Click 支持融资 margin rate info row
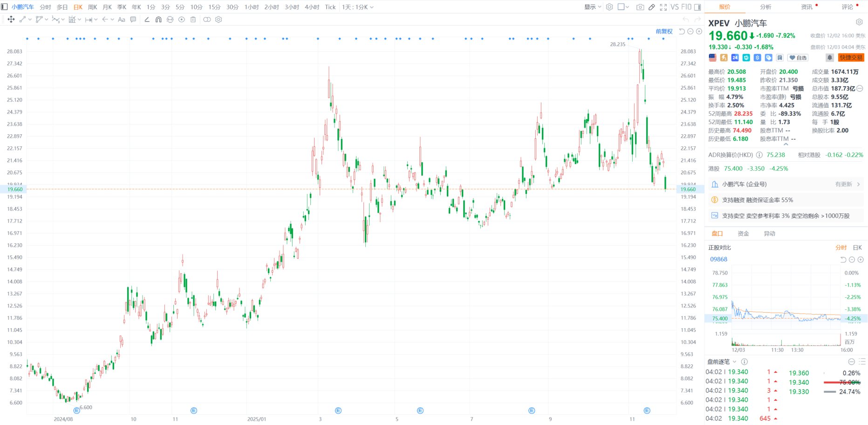 coord(785,200)
